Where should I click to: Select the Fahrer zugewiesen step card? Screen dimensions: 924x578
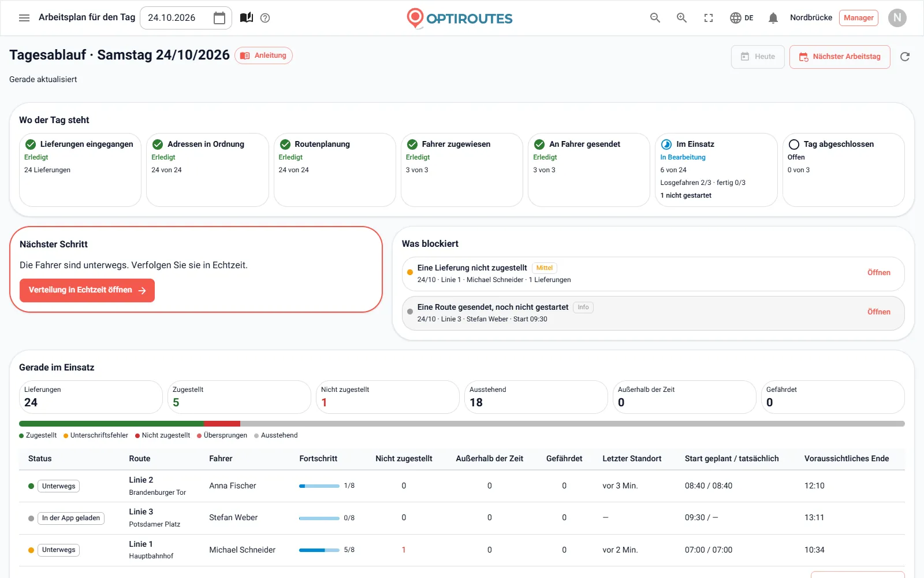pos(462,170)
